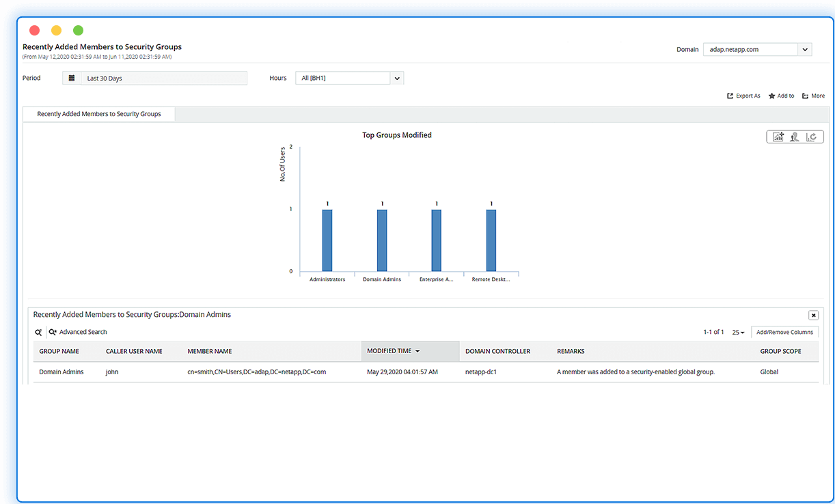
Task: Select the Domain Admins bar in the chart
Action: (x=381, y=239)
